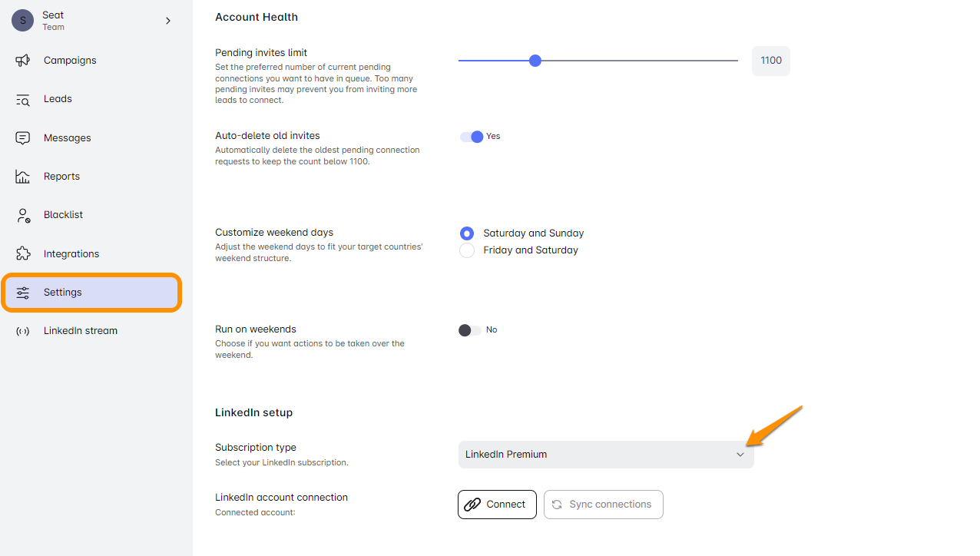
Task: Select Saturday and Sunday weekend option
Action: click(467, 233)
